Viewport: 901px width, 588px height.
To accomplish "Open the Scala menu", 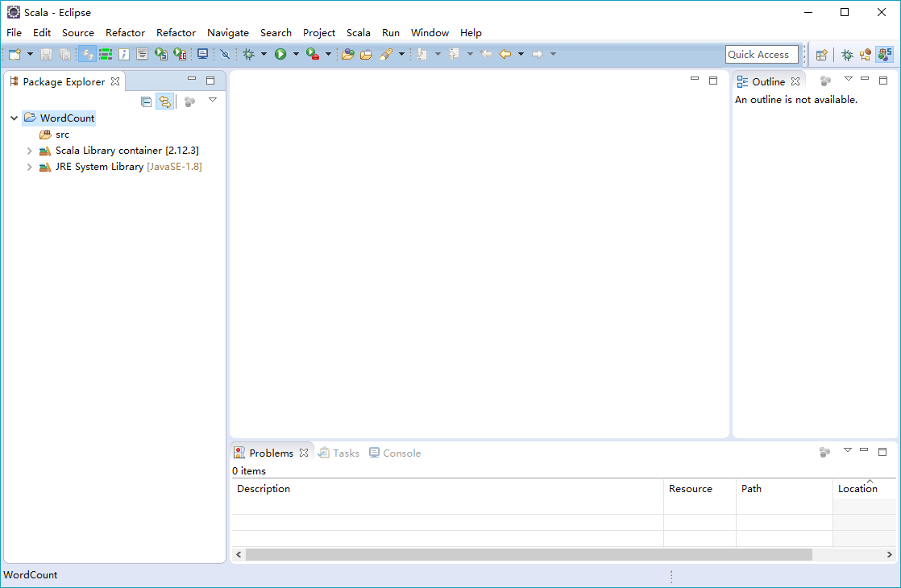I will [359, 33].
